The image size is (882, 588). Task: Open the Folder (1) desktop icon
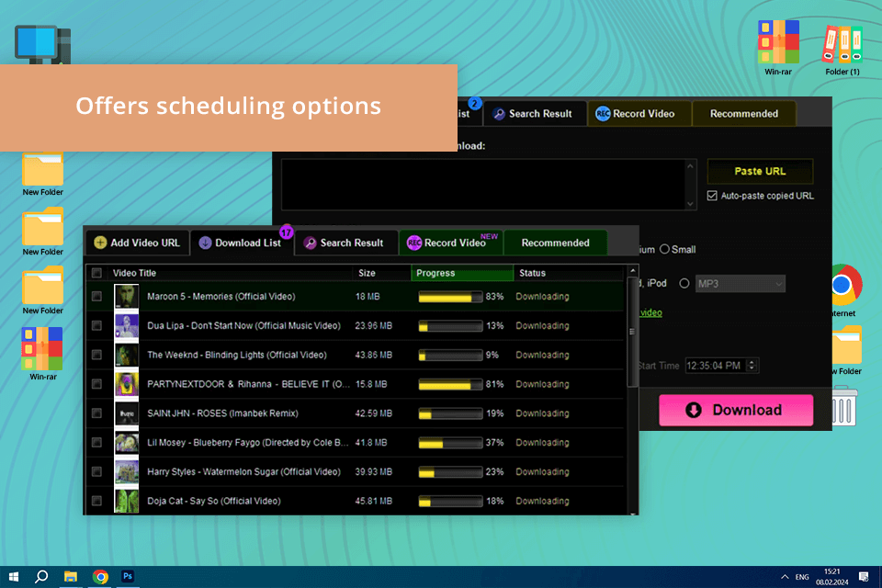(842, 50)
